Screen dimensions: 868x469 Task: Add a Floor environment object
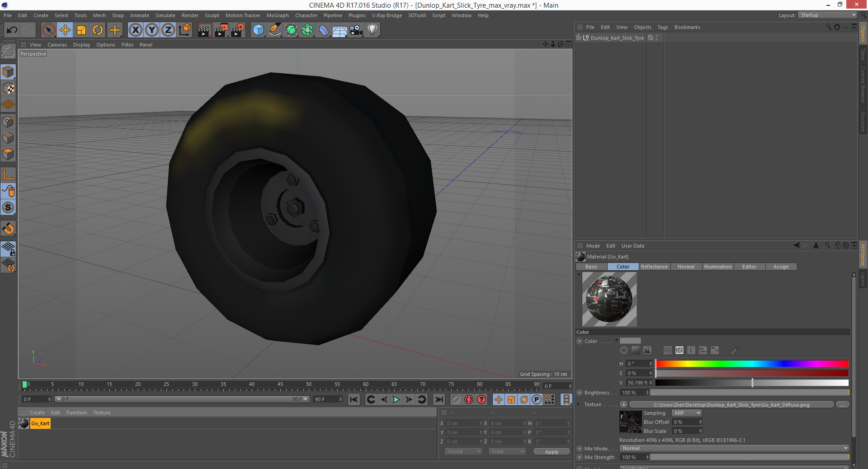tap(340, 30)
